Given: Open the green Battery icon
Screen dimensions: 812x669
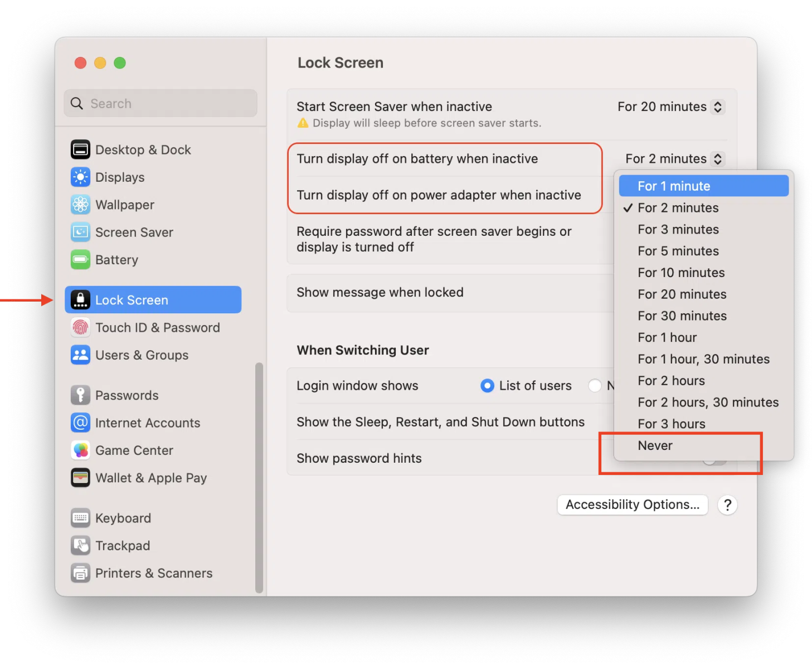Looking at the screenshot, I should 80,259.
